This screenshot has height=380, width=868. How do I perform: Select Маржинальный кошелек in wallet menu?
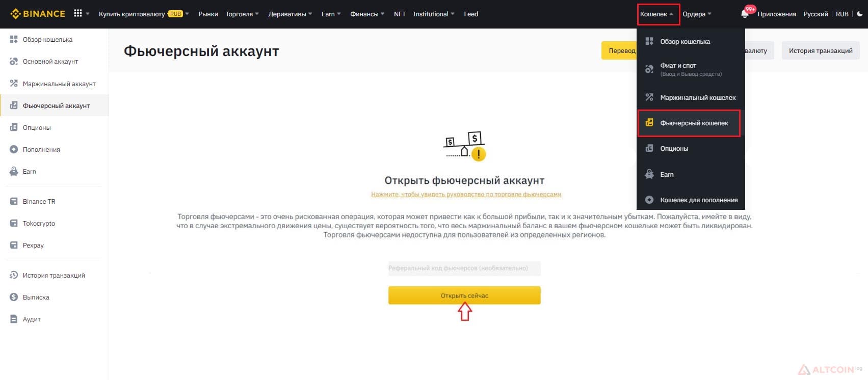691,97
